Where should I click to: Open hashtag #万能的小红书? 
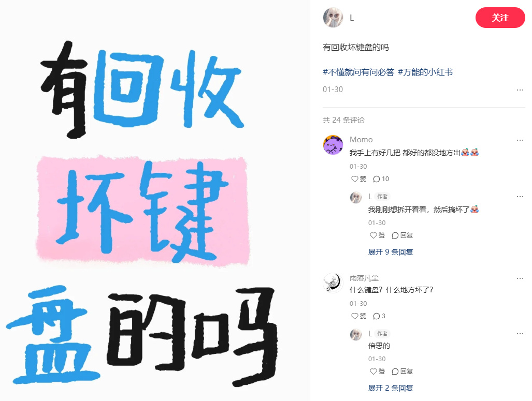pyautogui.click(x=425, y=72)
